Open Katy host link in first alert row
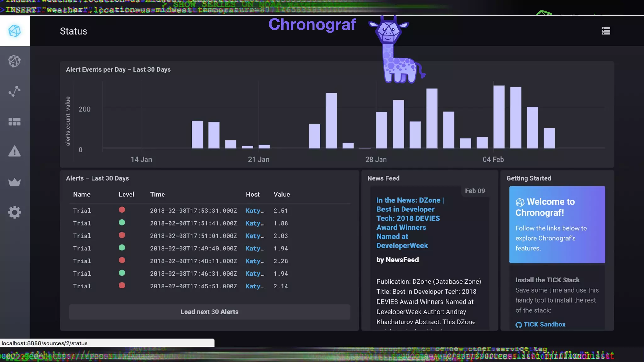The height and width of the screenshot is (362, 644). click(255, 211)
